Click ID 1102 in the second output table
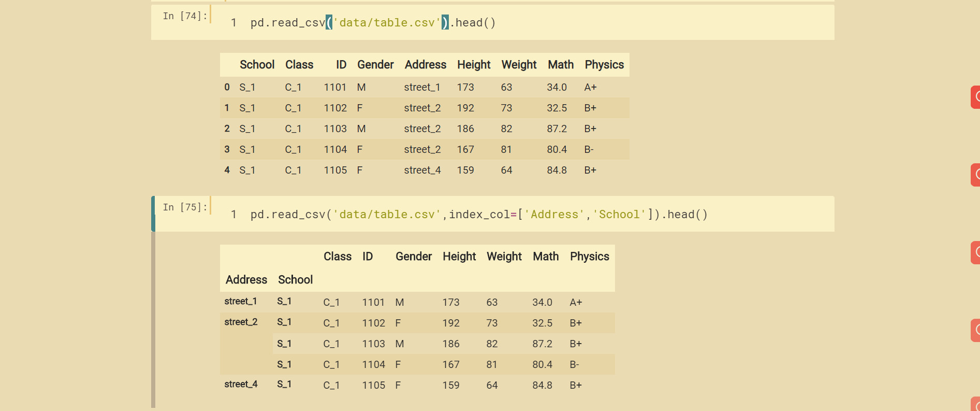Image resolution: width=980 pixels, height=411 pixels. tap(373, 323)
